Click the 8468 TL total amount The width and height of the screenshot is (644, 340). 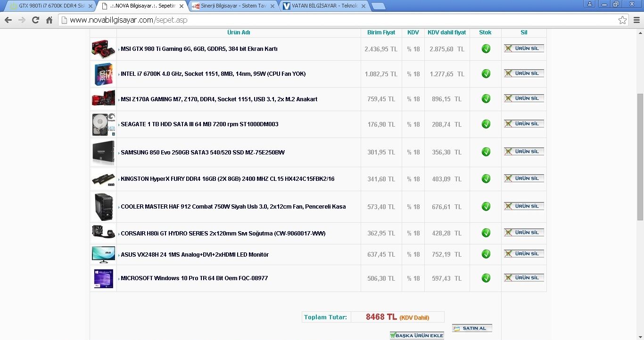(x=381, y=317)
